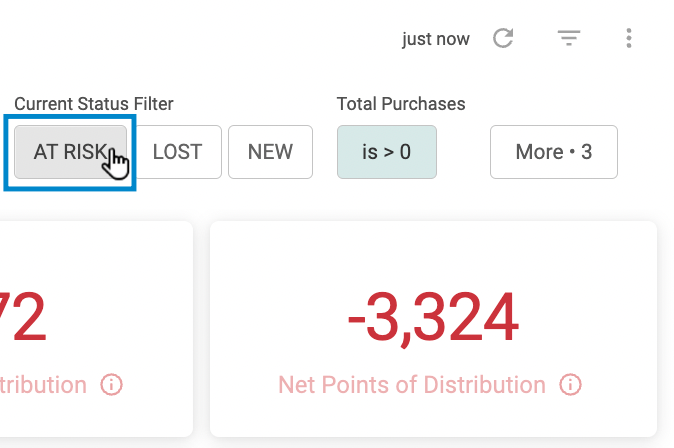Select the left tile showing 72

[x=96, y=329]
